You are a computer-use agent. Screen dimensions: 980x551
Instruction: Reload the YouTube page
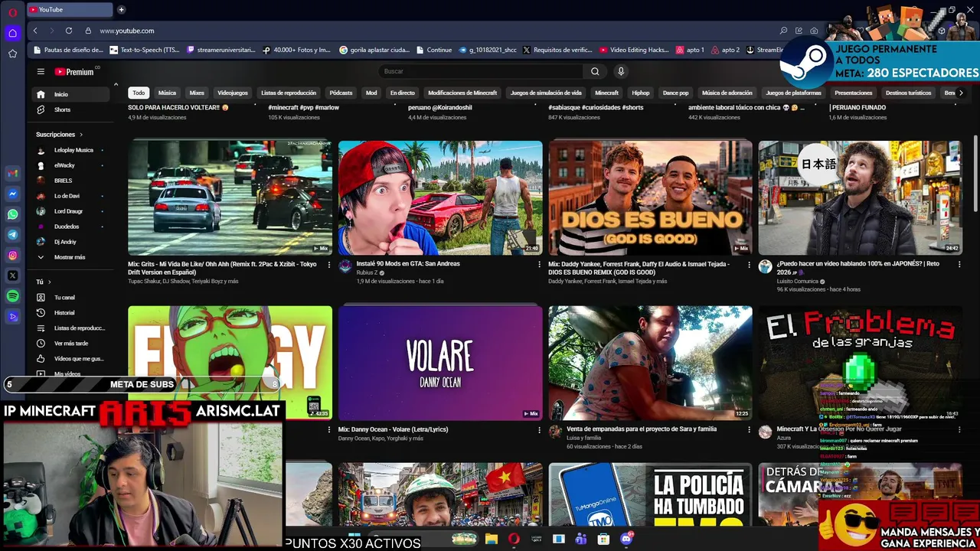coord(69,31)
